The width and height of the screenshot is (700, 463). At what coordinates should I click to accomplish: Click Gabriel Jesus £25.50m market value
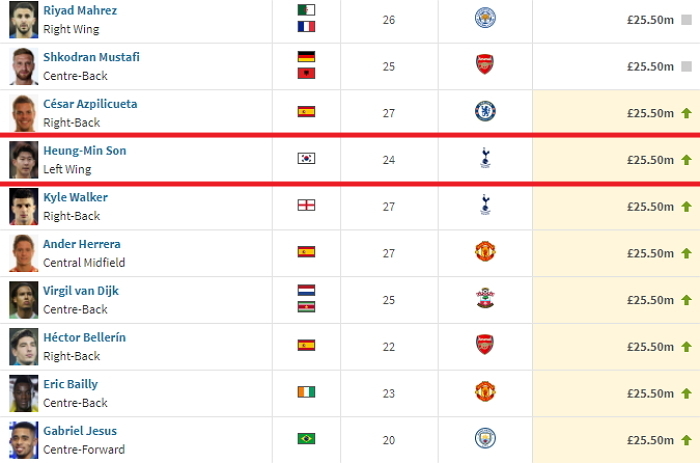tap(650, 439)
